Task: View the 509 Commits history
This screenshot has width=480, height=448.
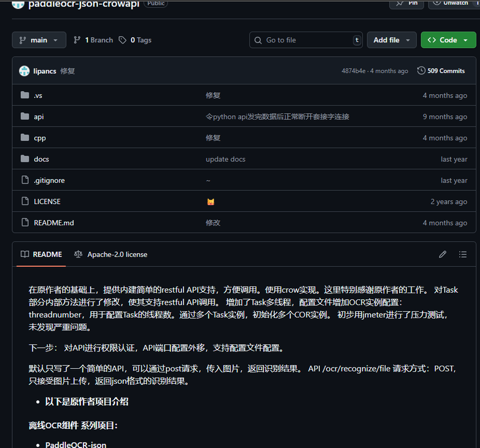Action: coord(441,71)
